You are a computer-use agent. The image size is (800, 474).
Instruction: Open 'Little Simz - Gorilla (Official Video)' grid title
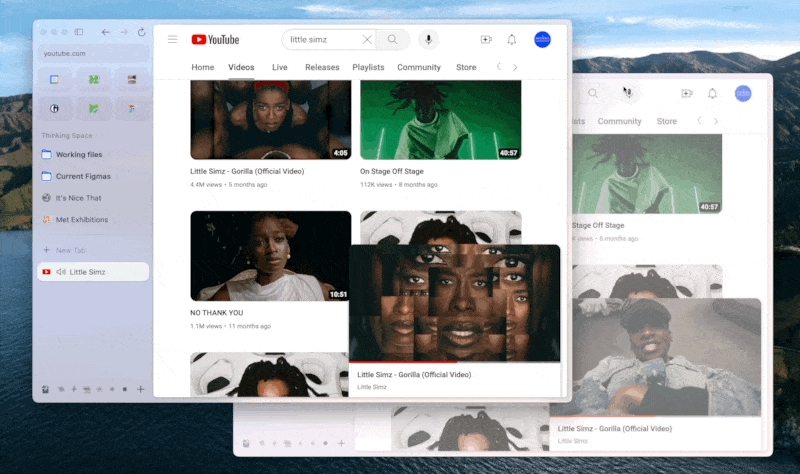click(x=247, y=171)
